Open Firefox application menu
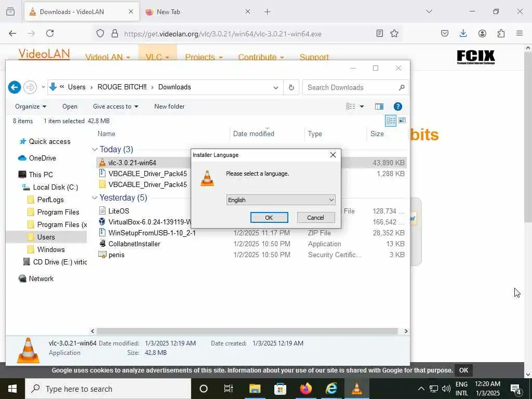Viewport: 532px width, 399px height. click(x=520, y=33)
